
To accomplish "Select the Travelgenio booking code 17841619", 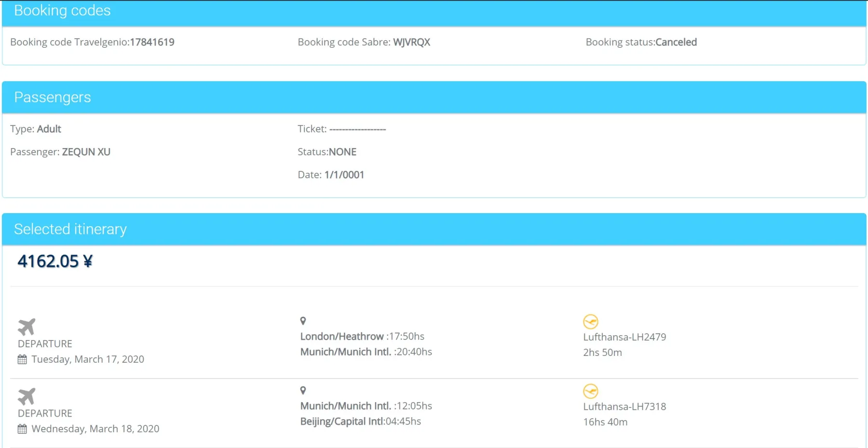I will [x=152, y=42].
